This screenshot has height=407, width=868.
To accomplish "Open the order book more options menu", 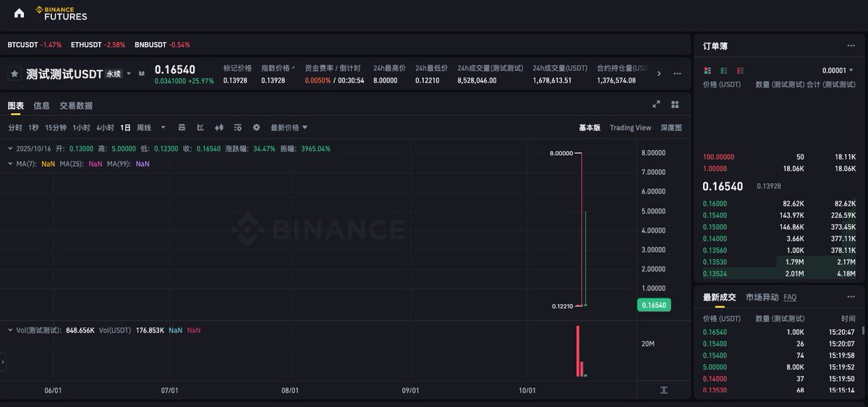I will (x=851, y=46).
